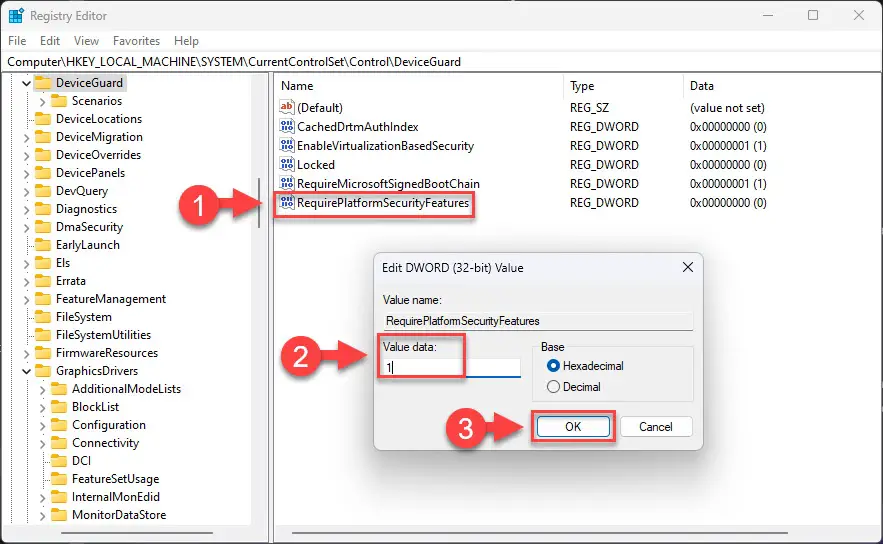Image resolution: width=883 pixels, height=544 pixels.
Task: Click the FeatureManagement folder icon
Action: coord(43,299)
